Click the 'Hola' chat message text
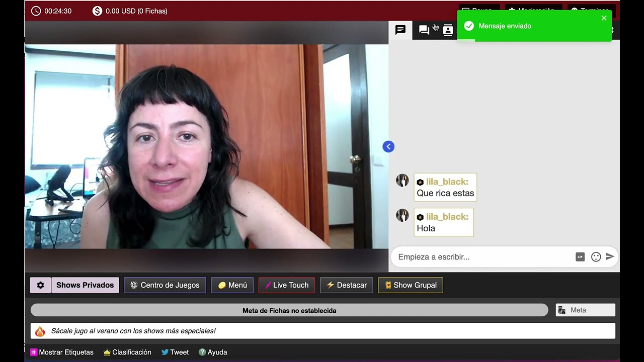Viewport: 644px width, 362px height. [426, 228]
